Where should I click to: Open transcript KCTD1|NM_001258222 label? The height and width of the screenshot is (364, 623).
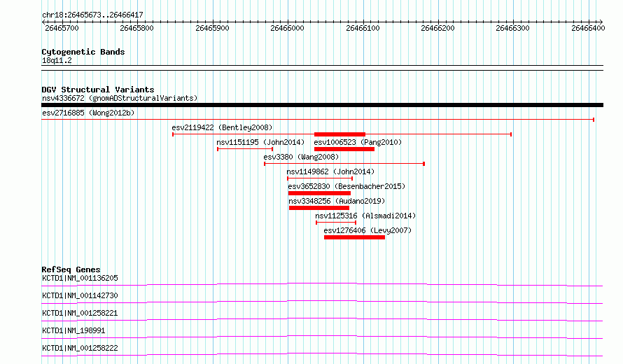tap(80, 348)
